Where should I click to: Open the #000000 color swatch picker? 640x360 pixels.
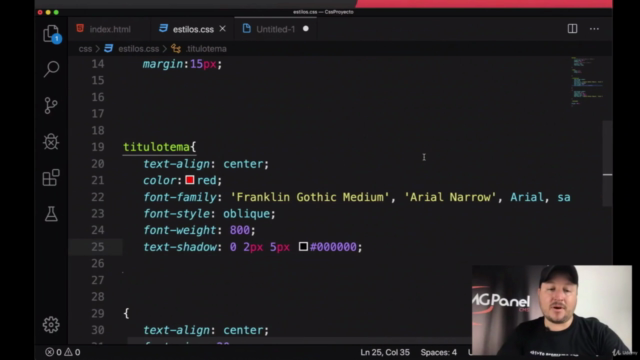(303, 247)
